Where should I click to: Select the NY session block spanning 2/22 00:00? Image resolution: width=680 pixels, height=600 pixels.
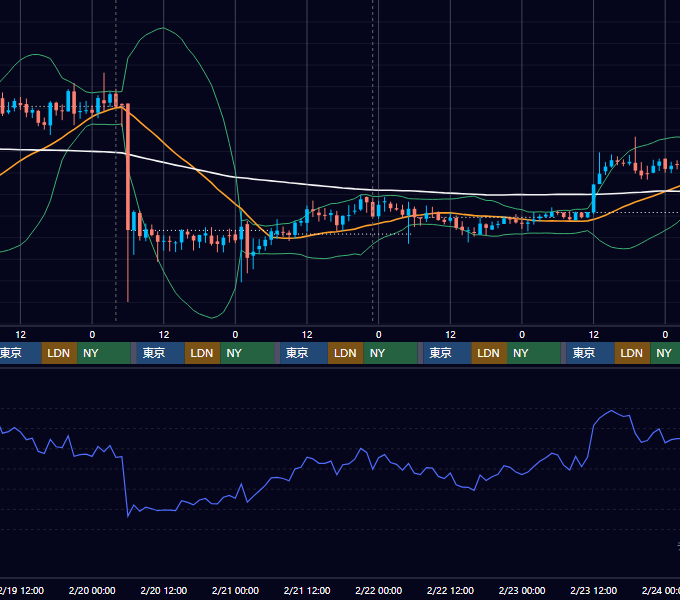click(390, 353)
